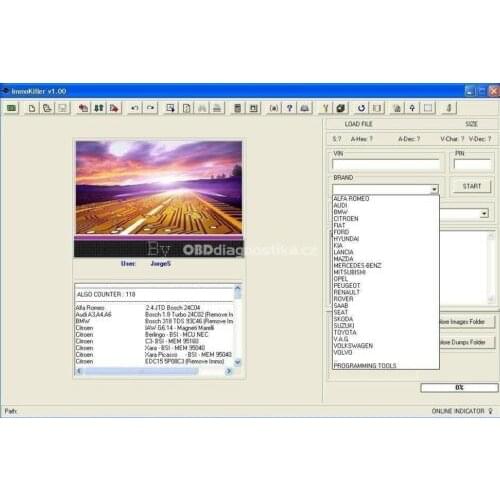The image size is (500, 500).
Task: Click the right-pointing red arrow toolbar icon
Action: point(114,108)
